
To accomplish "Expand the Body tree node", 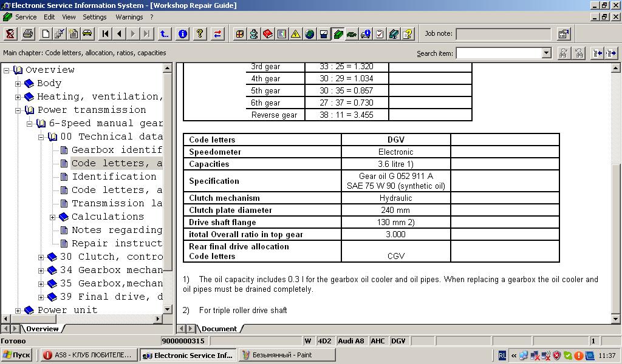I will click(x=18, y=84).
